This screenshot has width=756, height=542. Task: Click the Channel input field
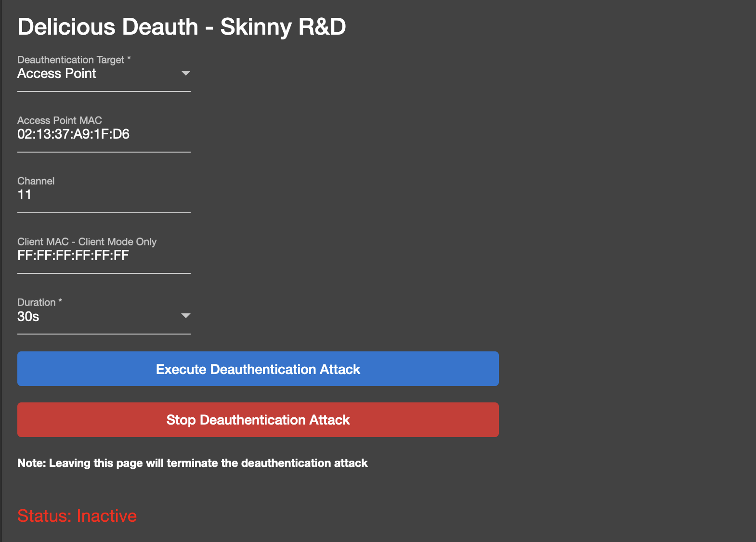[x=104, y=195]
